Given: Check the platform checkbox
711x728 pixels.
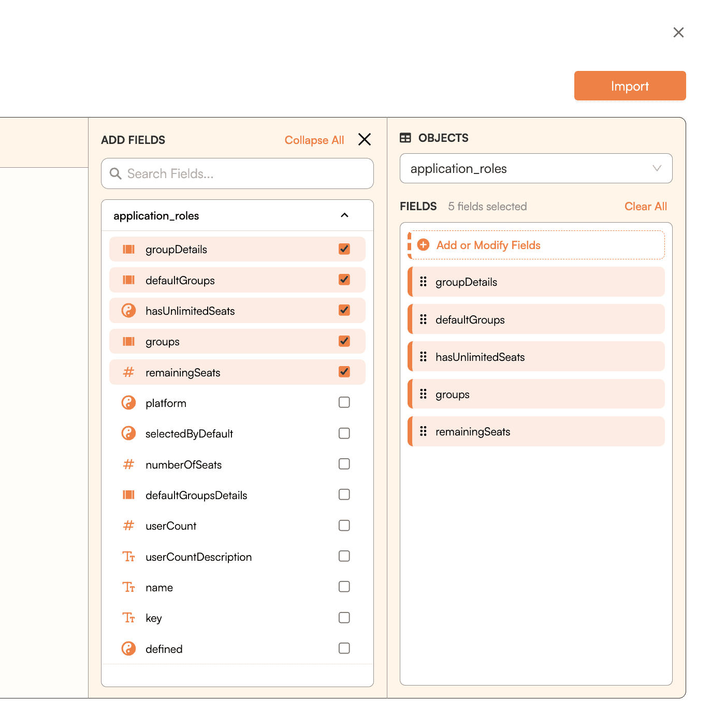Looking at the screenshot, I should pos(344,402).
